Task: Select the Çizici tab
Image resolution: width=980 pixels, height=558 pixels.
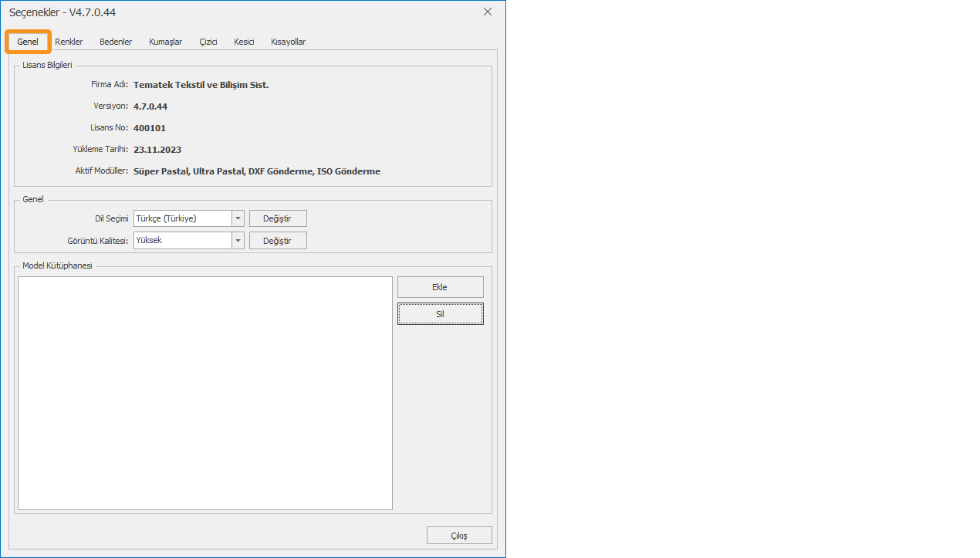Action: pos(208,42)
